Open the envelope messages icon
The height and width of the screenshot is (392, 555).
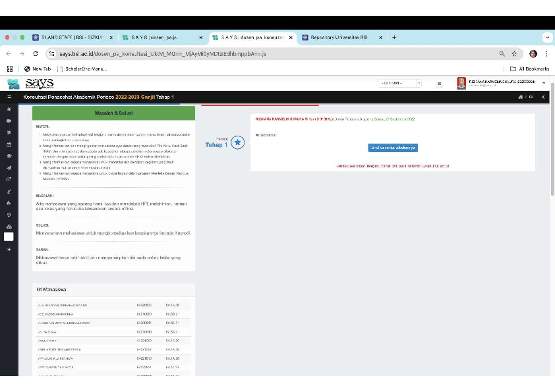pos(439,84)
